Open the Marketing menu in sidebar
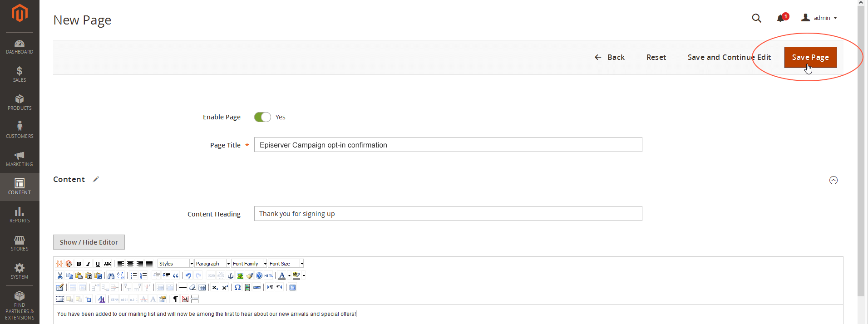 (x=20, y=159)
